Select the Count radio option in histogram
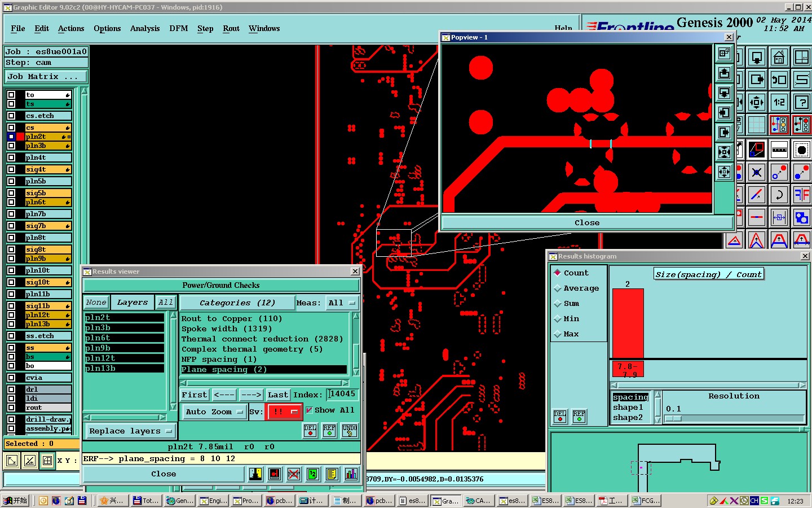This screenshot has height=508, width=812. coord(558,273)
